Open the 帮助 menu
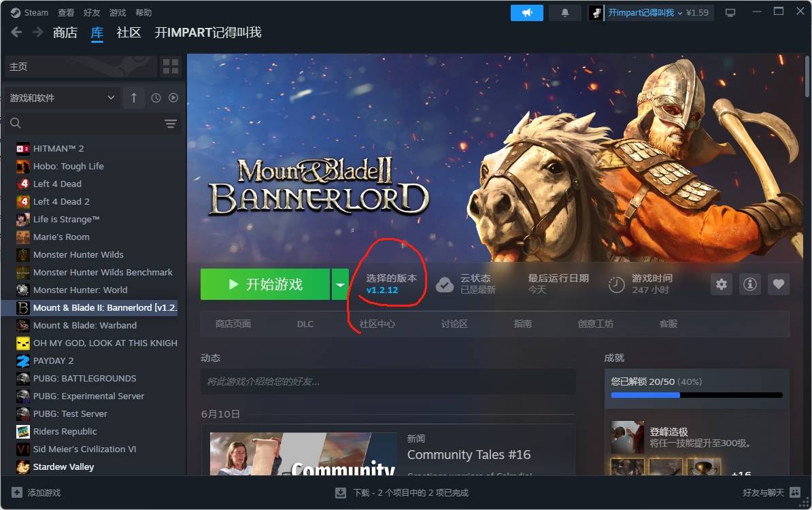This screenshot has width=812, height=510. tap(143, 12)
